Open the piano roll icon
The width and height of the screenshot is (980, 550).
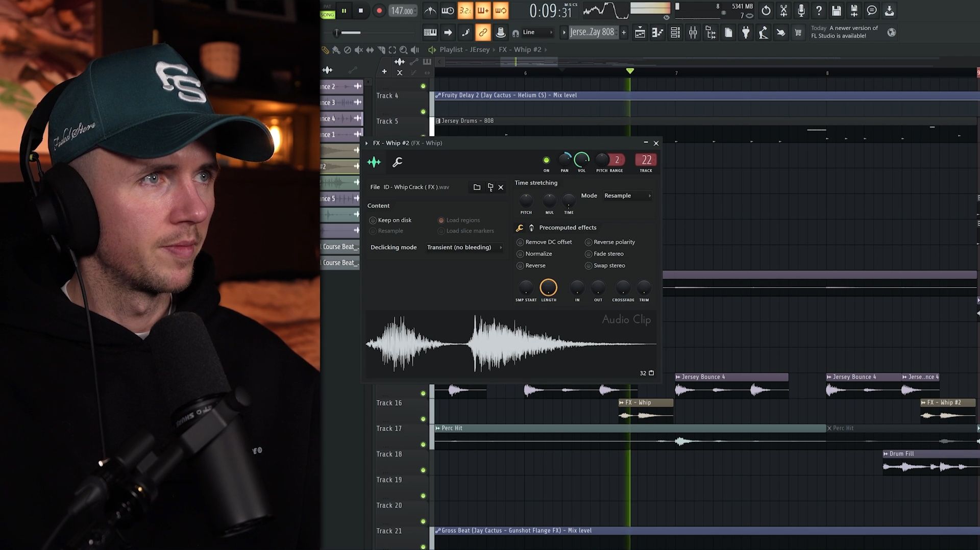[657, 33]
